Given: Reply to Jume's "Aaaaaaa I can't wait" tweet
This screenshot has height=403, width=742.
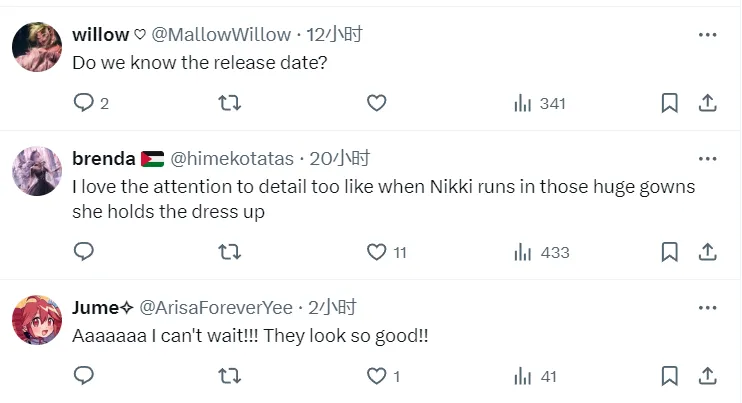Looking at the screenshot, I should [x=84, y=376].
